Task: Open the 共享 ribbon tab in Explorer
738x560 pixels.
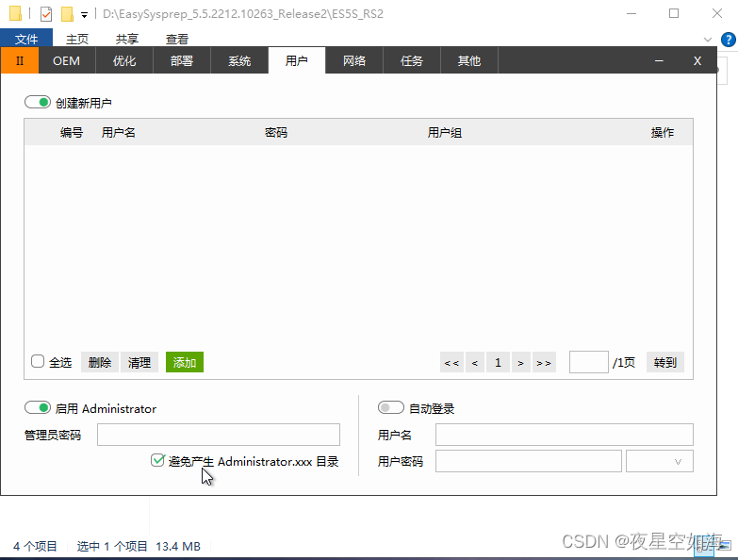Action: (127, 39)
